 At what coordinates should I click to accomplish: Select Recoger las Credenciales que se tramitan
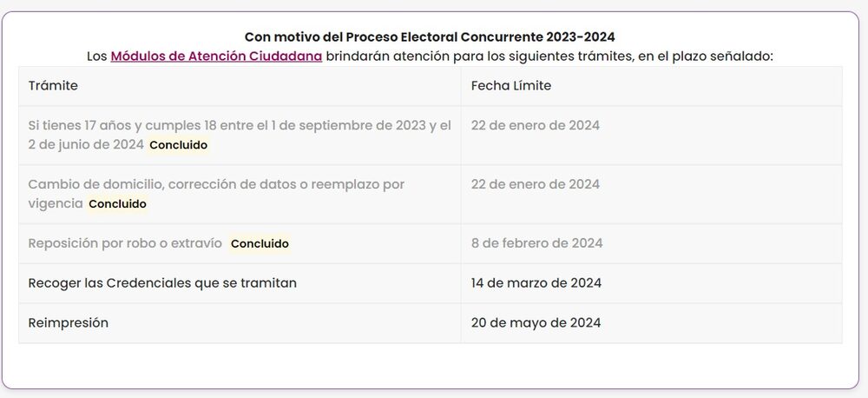pos(162,283)
